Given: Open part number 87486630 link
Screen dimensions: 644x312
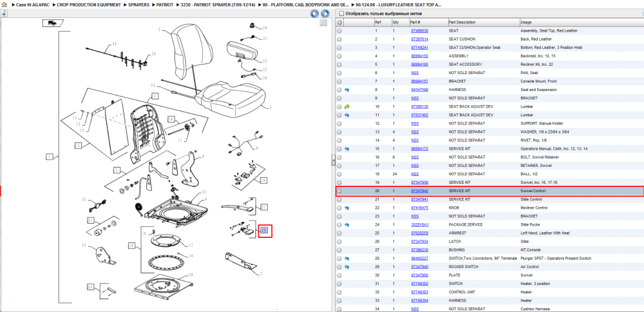Looking at the screenshot, I should coord(420,31).
